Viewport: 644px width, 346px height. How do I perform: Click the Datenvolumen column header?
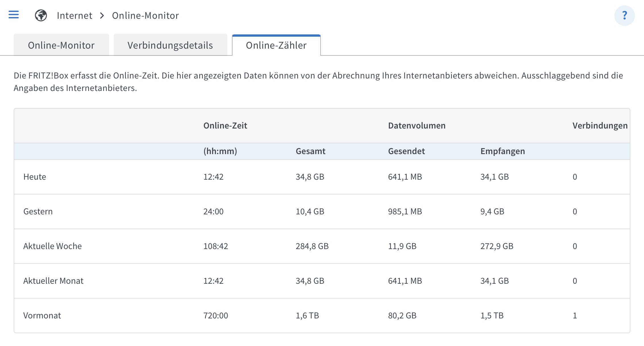(417, 125)
